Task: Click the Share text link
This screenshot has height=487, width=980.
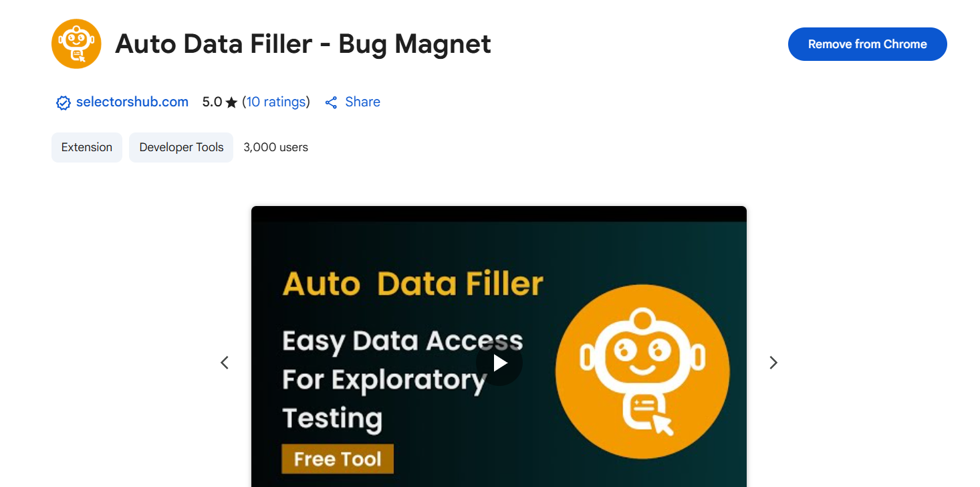Action: (362, 102)
